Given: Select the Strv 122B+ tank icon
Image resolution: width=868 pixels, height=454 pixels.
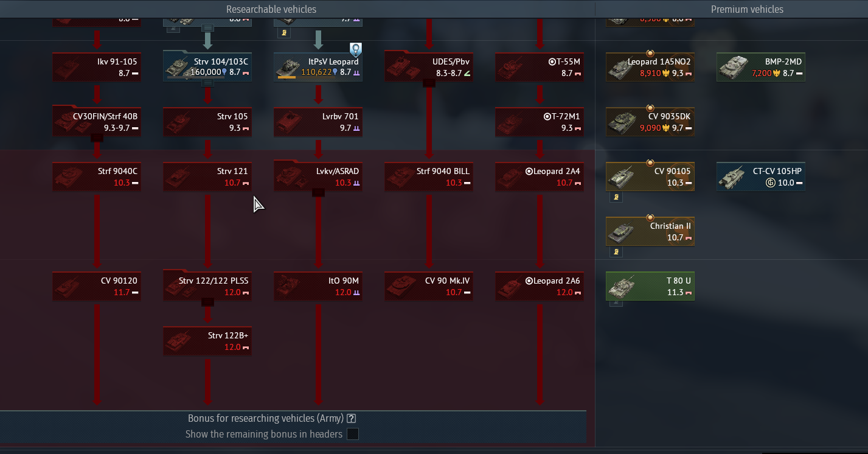Looking at the screenshot, I should click(x=178, y=341).
